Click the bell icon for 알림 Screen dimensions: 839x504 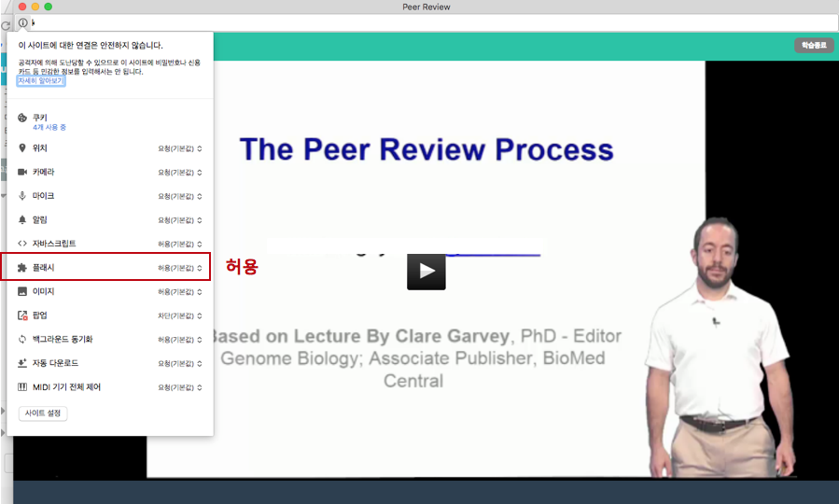coord(22,219)
